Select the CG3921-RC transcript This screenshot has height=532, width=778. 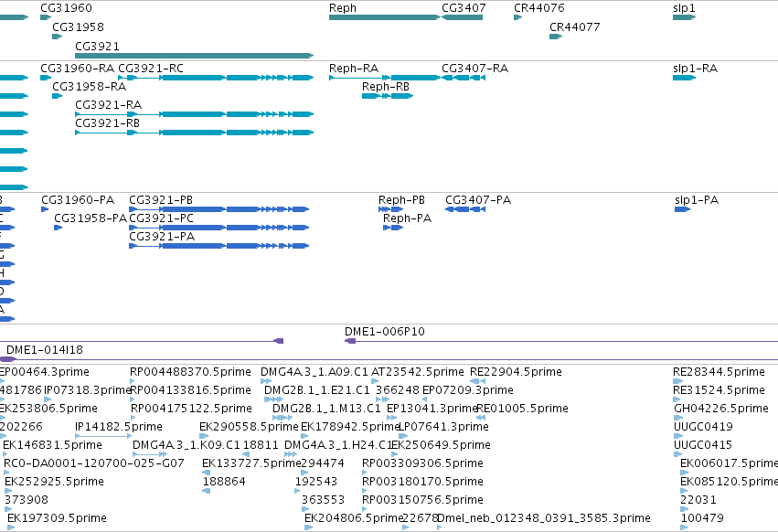pos(216,78)
